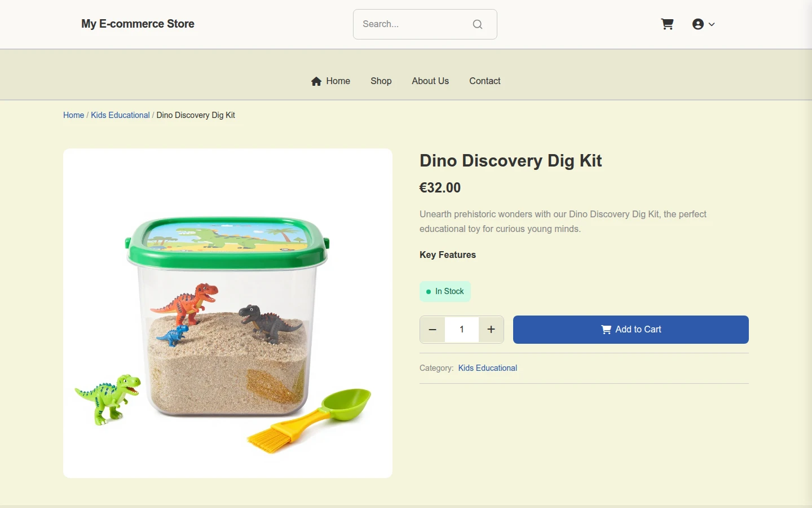
Task: Select the quantity number field
Action: coord(462,330)
